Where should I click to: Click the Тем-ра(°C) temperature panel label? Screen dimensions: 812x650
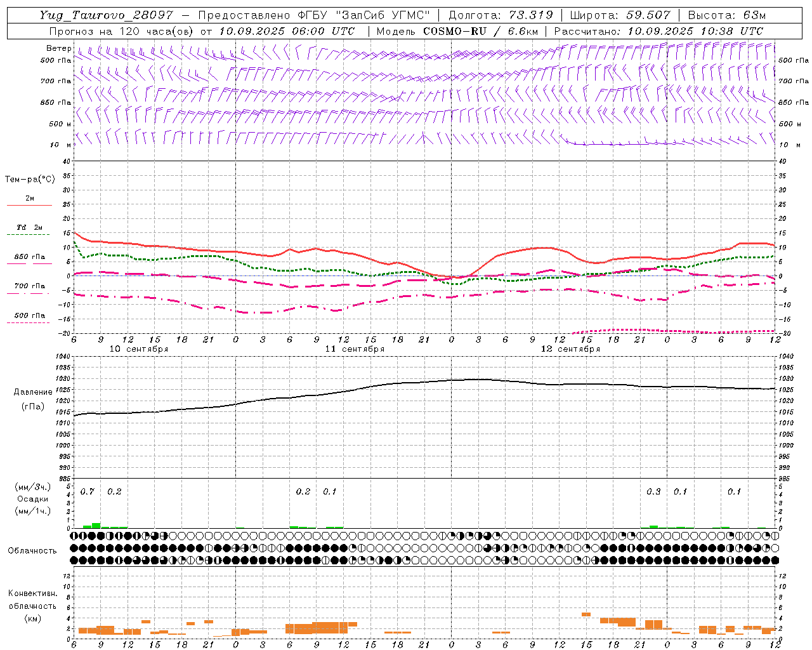pyautogui.click(x=30, y=180)
